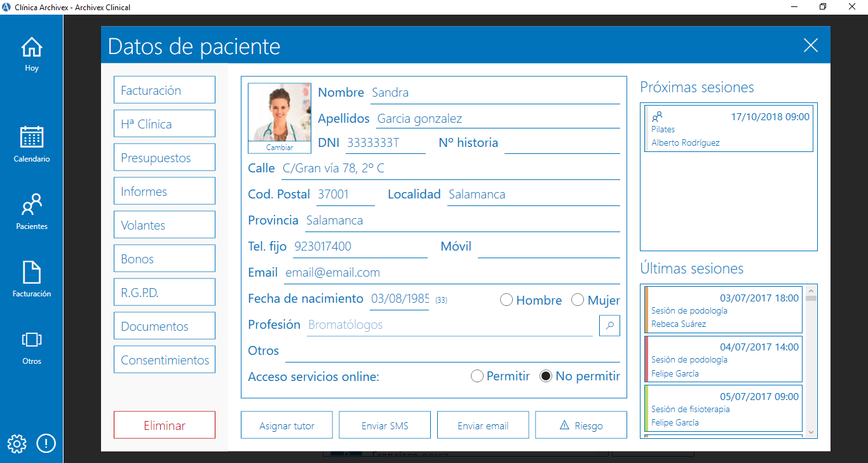Search a profession with the magnifier icon

point(609,325)
